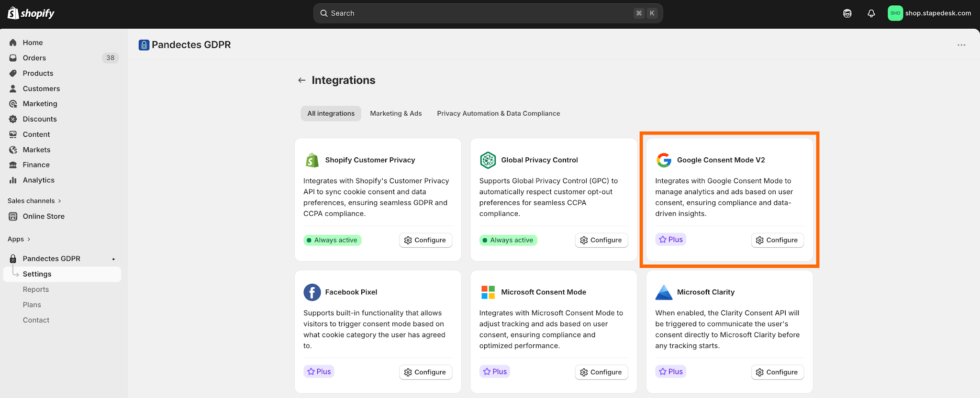Configure Google Consent Mode V2 integration
The height and width of the screenshot is (398, 980).
click(778, 240)
